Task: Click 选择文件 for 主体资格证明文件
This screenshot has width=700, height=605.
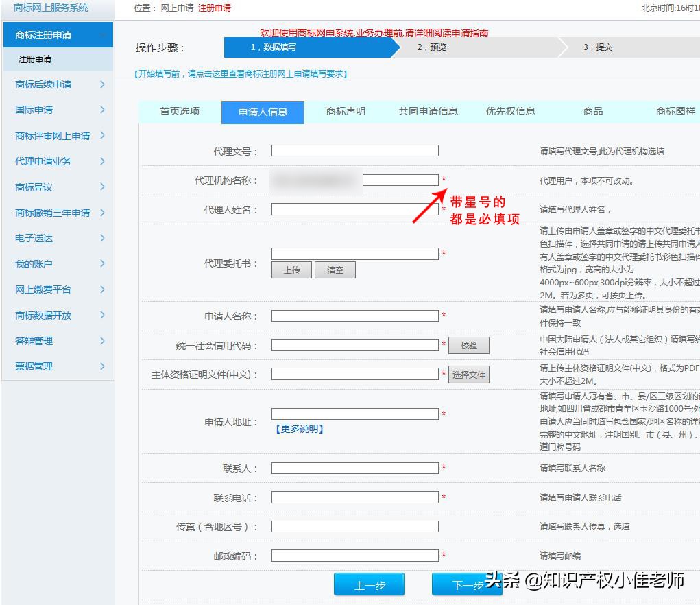Action: pos(469,375)
